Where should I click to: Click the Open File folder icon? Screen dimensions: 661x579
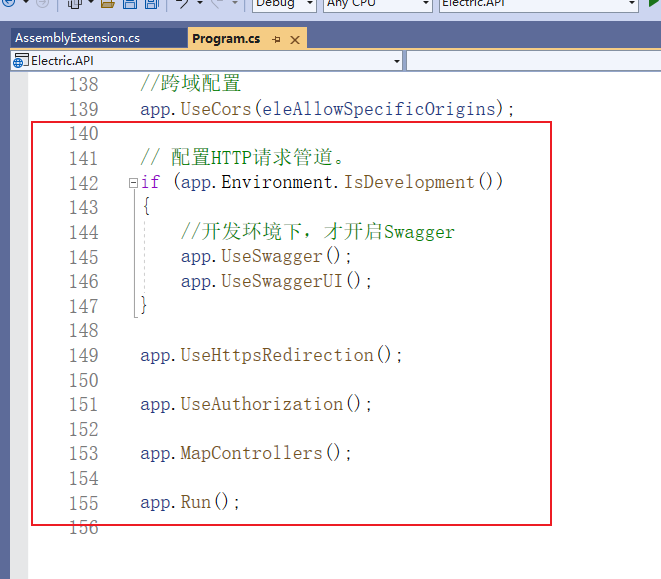click(108, 4)
